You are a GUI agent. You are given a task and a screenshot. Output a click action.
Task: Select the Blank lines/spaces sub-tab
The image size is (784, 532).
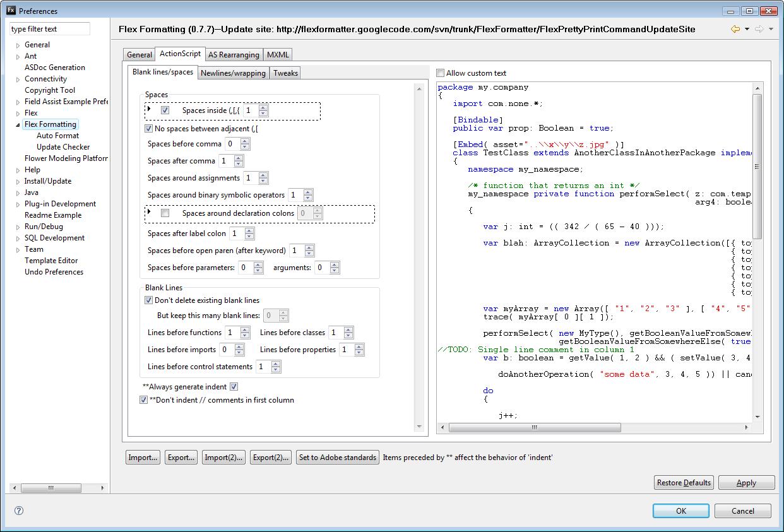163,72
